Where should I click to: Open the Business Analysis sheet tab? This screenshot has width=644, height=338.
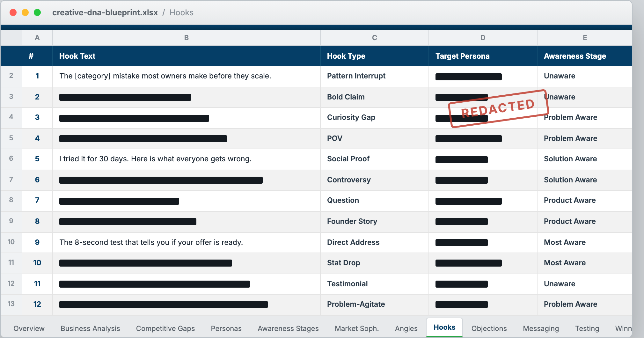tap(90, 328)
